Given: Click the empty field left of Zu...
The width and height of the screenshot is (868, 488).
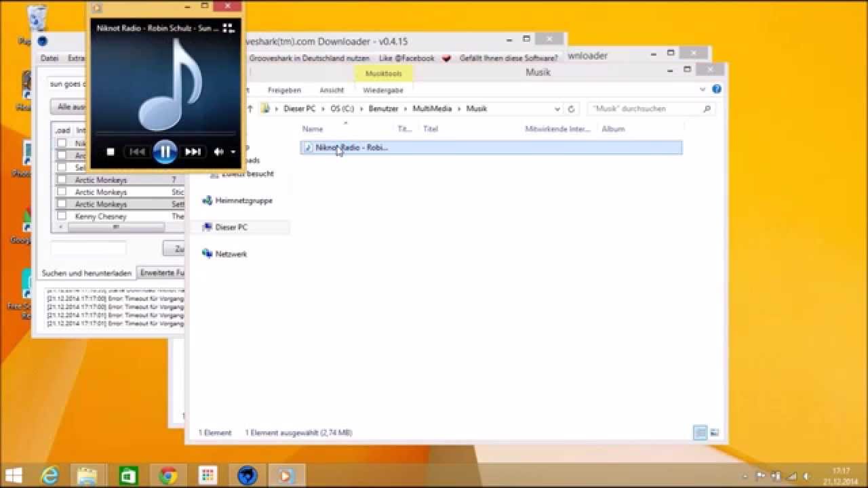Looking at the screenshot, I should pyautogui.click(x=88, y=249).
